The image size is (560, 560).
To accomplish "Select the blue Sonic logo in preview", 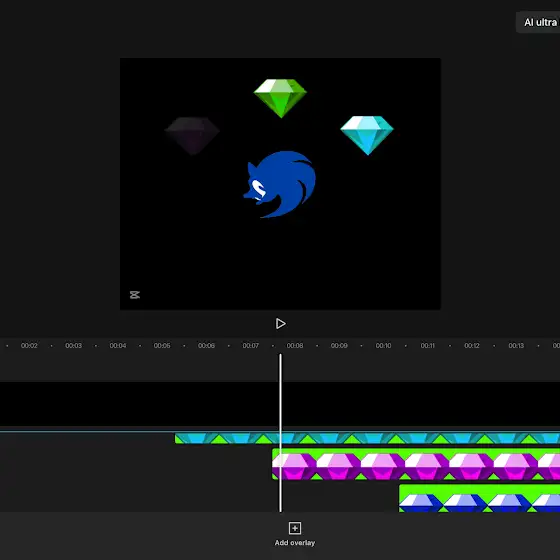I will click(280, 184).
